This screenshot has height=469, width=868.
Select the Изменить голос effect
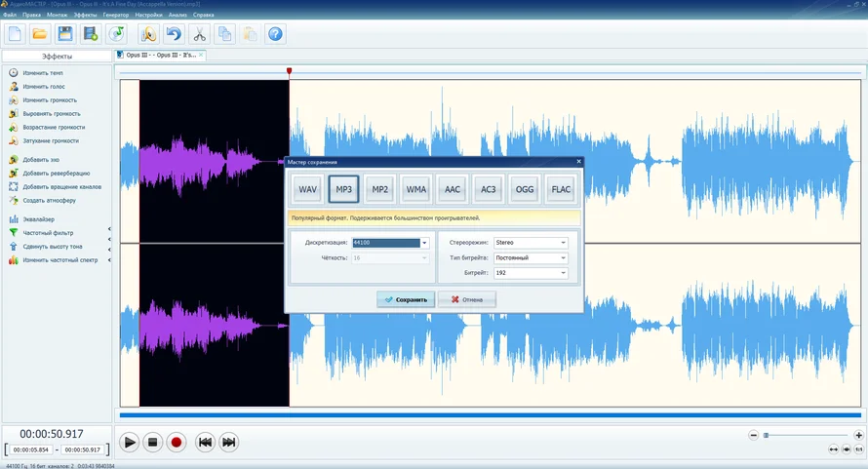pyautogui.click(x=44, y=87)
